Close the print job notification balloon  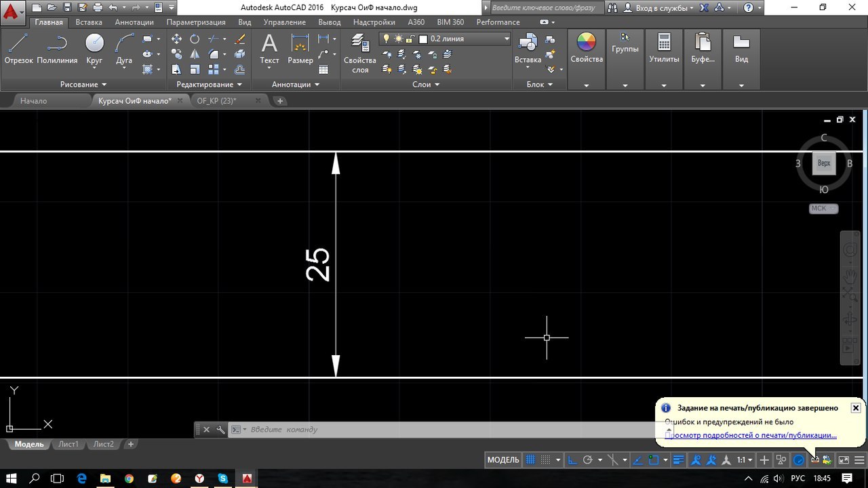856,408
